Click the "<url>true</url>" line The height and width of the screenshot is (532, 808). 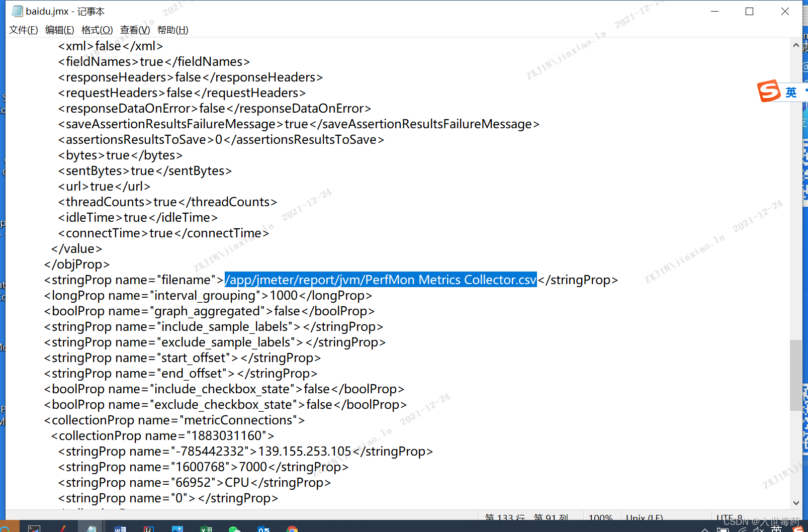click(x=104, y=187)
